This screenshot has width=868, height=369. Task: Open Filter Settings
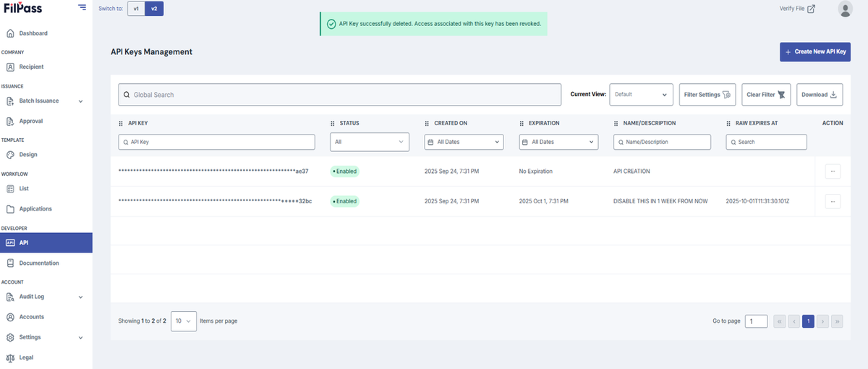pos(707,95)
